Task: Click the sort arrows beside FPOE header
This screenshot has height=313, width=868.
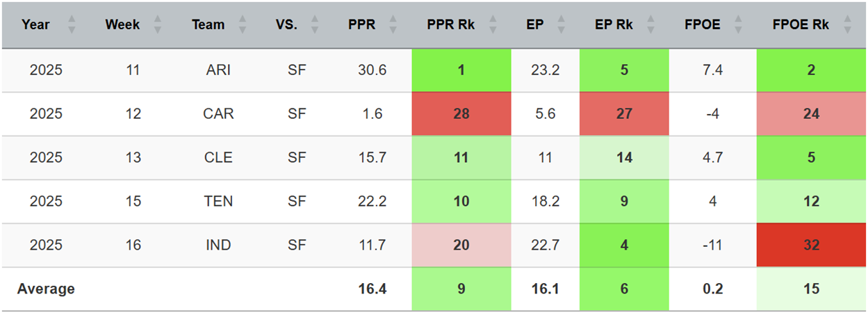Action: click(x=738, y=25)
